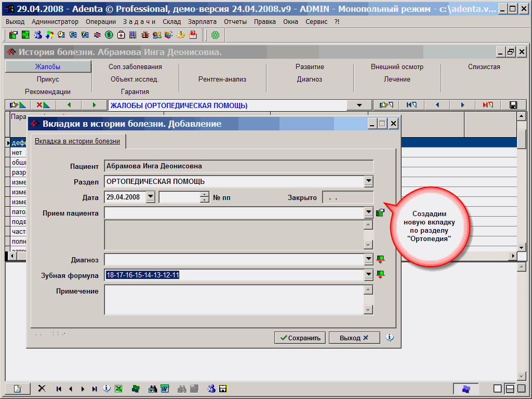Click the barcode icon in top toolbar
The height and width of the screenshot is (399, 532).
coord(133,35)
